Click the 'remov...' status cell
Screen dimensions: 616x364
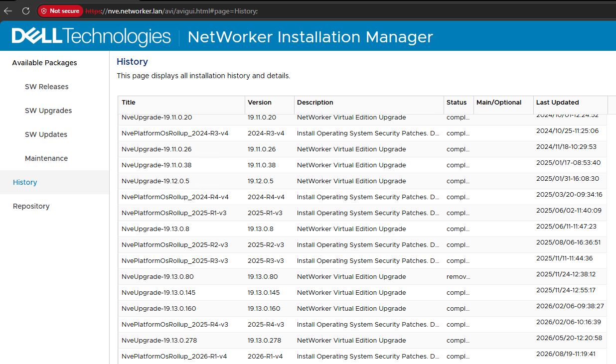(x=459, y=277)
